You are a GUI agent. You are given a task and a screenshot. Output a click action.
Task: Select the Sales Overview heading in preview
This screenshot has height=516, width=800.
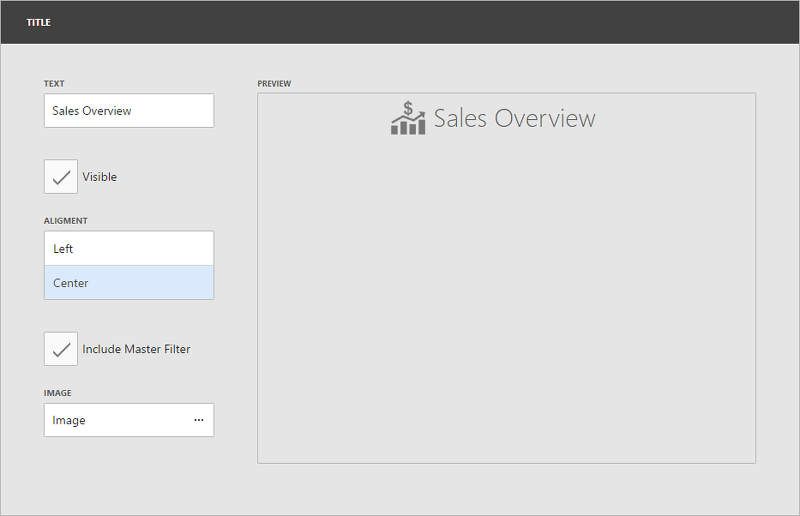pyautogui.click(x=514, y=119)
